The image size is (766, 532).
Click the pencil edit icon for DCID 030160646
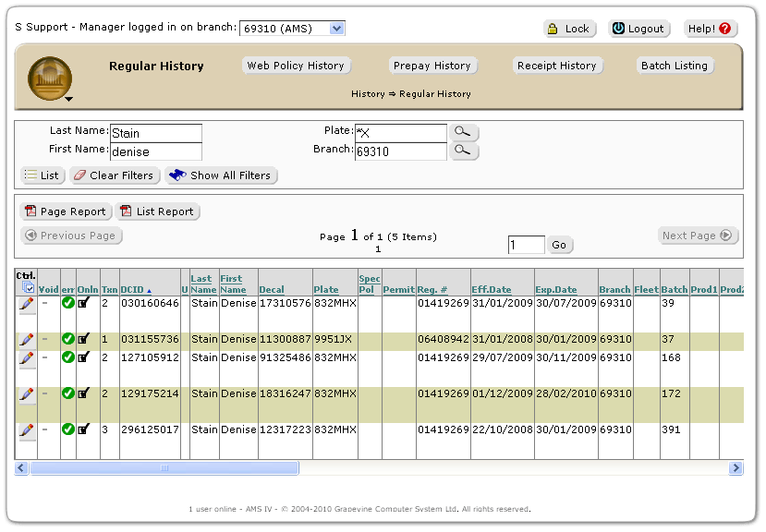(x=26, y=304)
